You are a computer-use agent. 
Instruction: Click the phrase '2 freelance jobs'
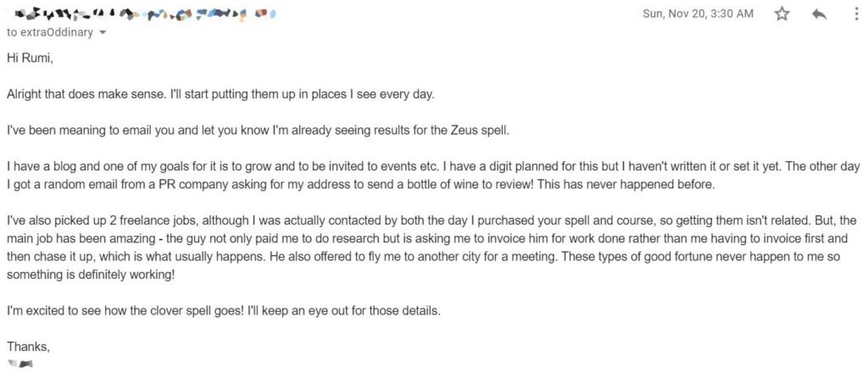tap(151, 220)
